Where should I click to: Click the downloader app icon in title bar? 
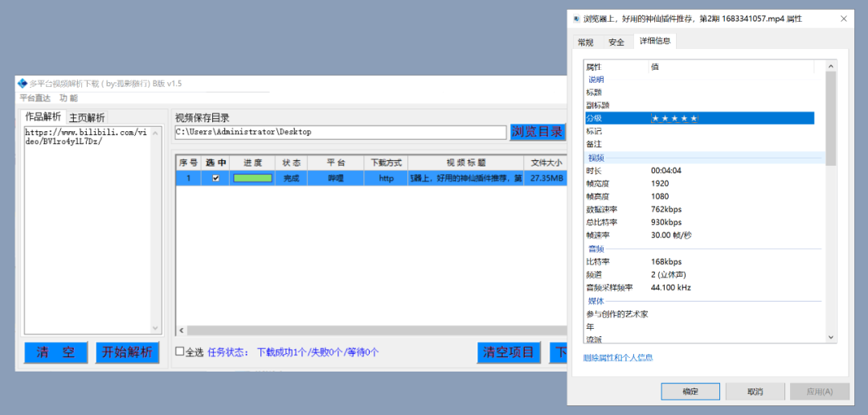[23, 84]
